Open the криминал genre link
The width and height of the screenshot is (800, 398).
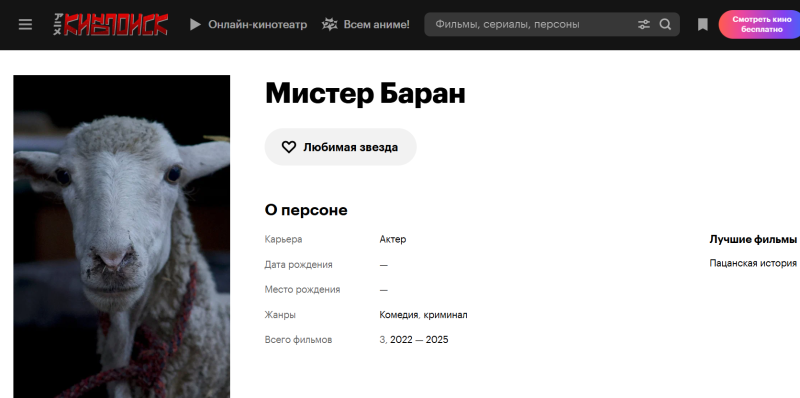click(445, 315)
